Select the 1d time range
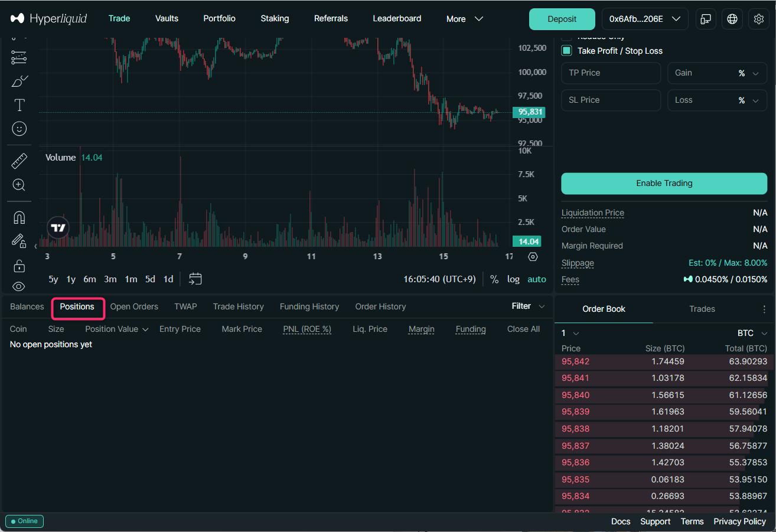Viewport: 776px width, 532px height. click(x=168, y=279)
